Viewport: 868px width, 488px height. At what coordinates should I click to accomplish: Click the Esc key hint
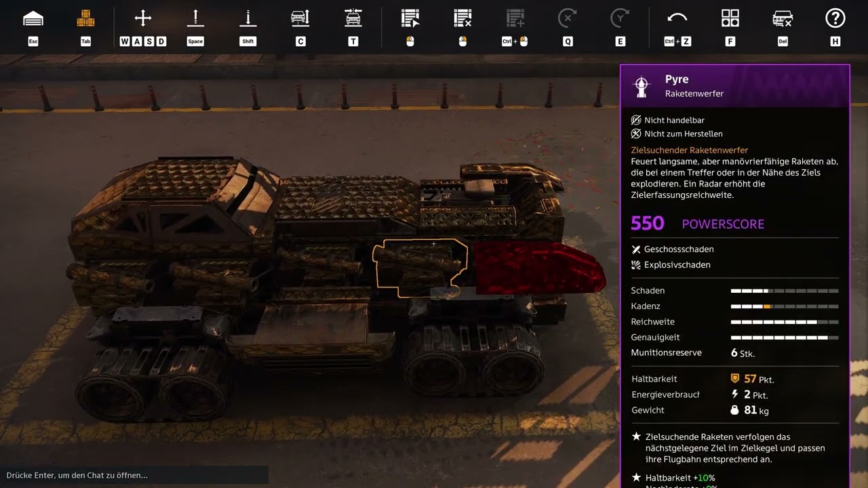(x=33, y=41)
